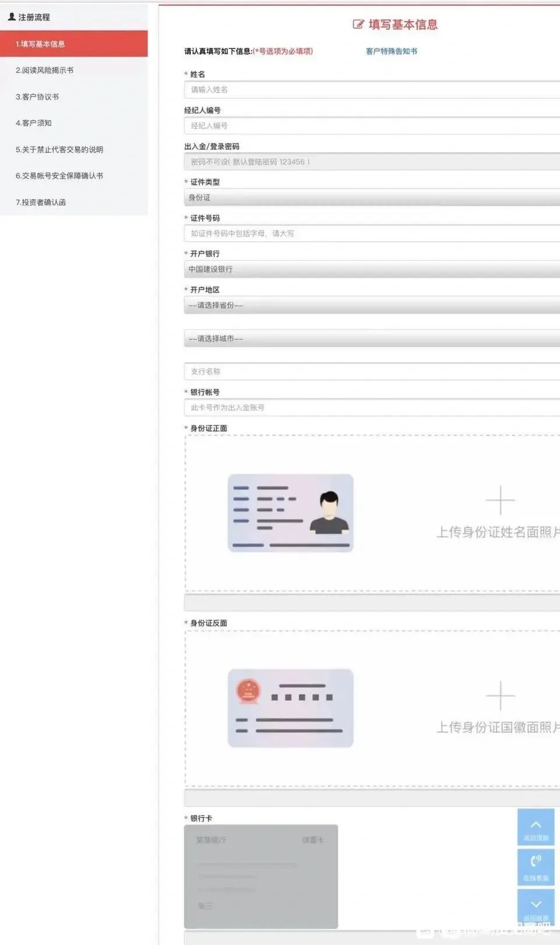
Task: Open the 开户银行 dropdown showing 中国建设银行
Action: (x=372, y=269)
